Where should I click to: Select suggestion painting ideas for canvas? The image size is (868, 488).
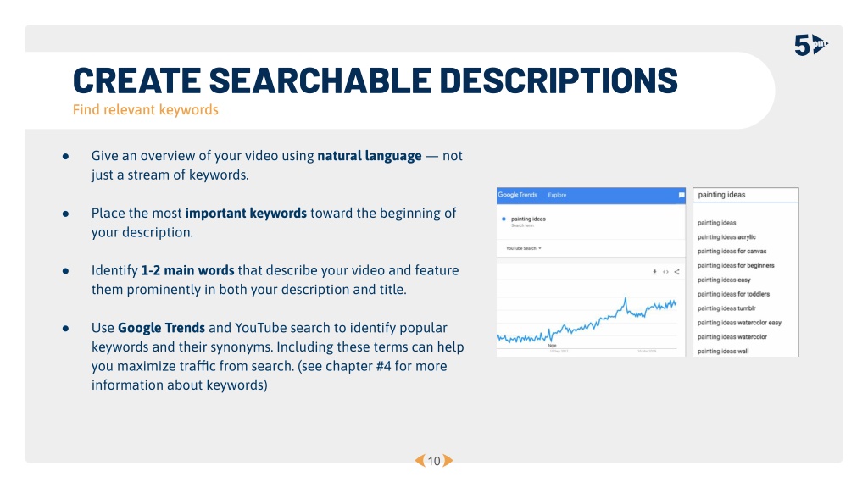[x=732, y=251]
